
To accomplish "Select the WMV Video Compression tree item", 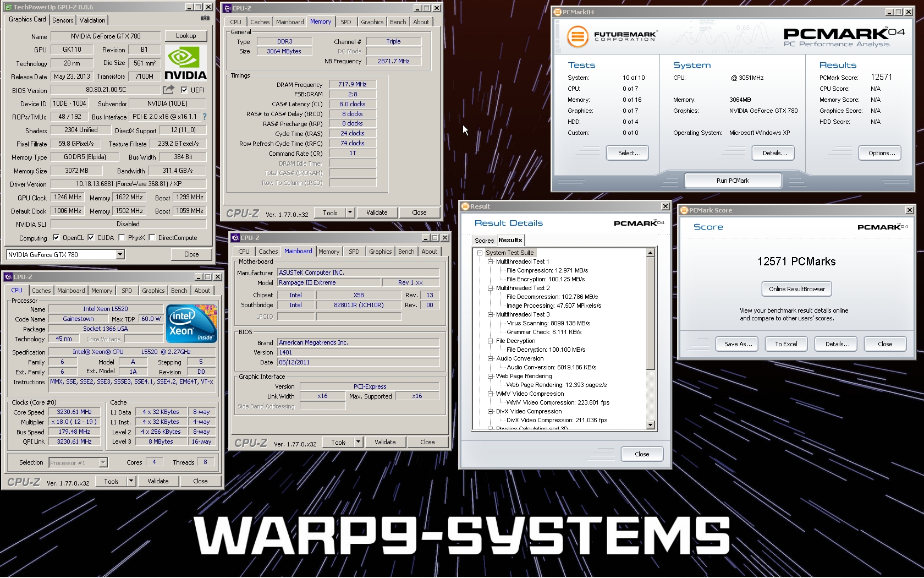I will click(530, 394).
